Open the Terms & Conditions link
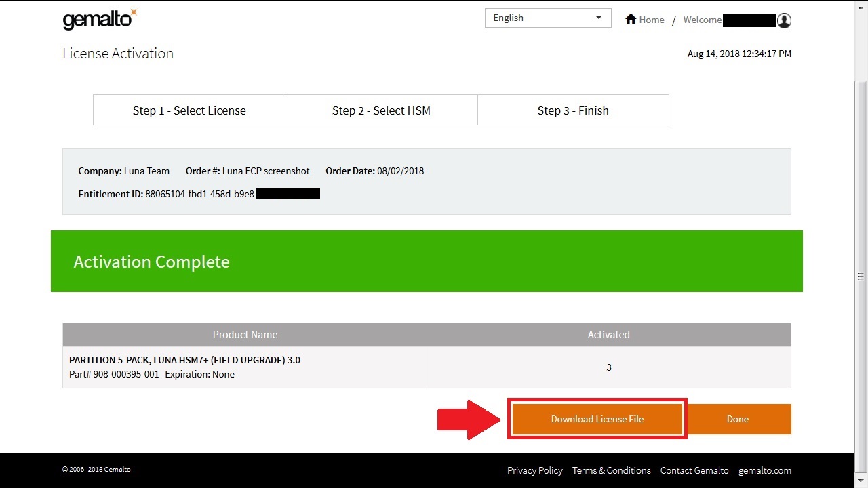This screenshot has height=488, width=868. coord(611,470)
